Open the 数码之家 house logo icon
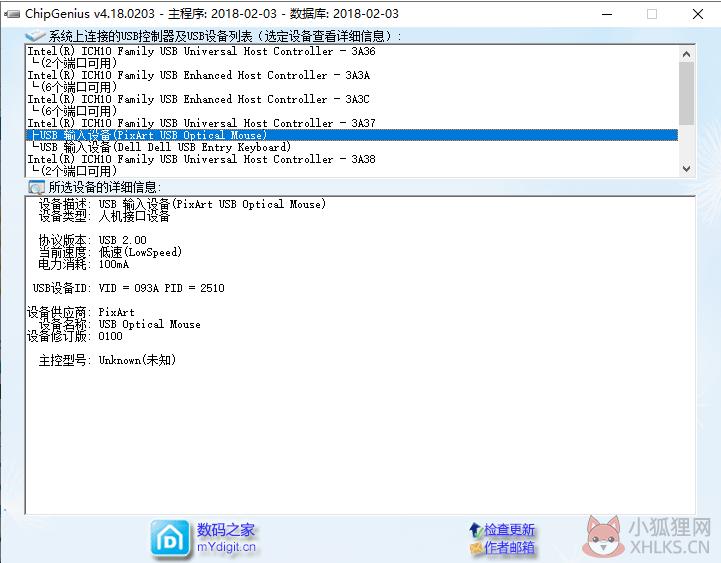This screenshot has width=721, height=563. (170, 540)
